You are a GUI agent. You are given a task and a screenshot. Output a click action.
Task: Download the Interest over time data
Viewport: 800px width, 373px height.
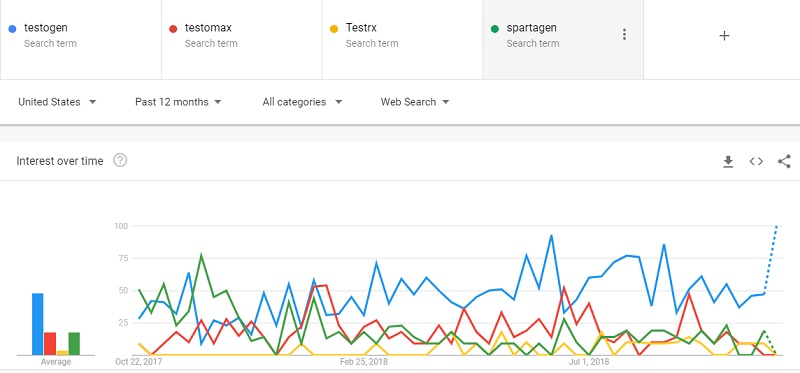(728, 162)
